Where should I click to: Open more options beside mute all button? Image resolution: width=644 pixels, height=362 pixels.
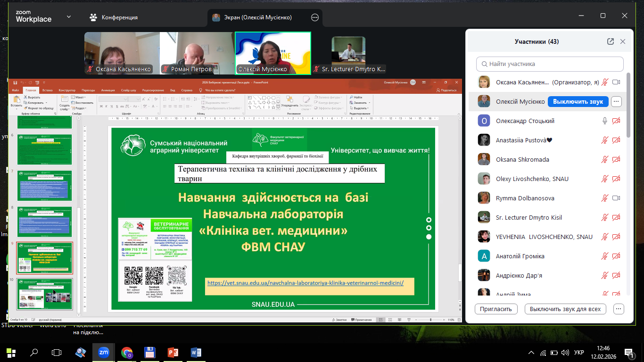point(619,309)
